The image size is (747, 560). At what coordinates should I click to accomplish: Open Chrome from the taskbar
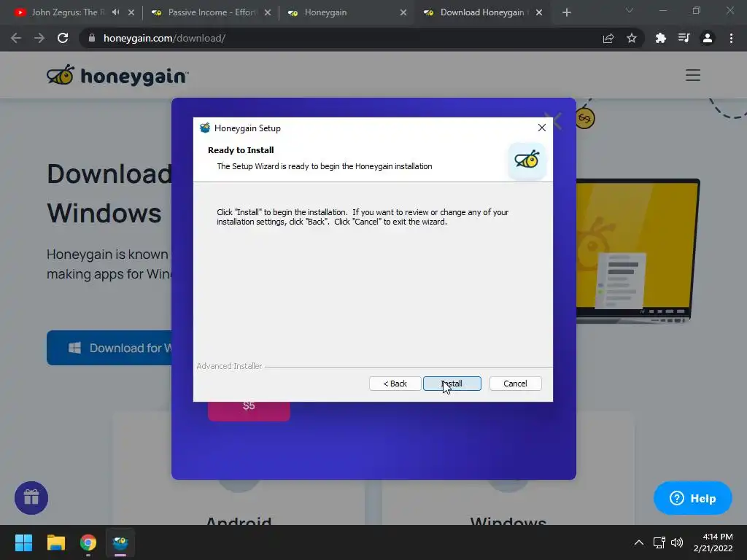click(x=88, y=542)
